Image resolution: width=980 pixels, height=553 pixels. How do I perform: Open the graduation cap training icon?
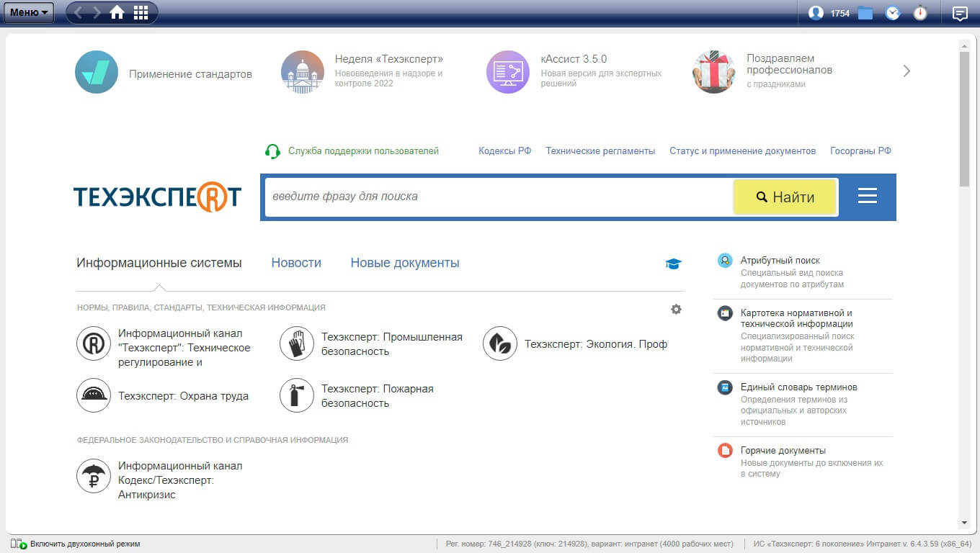pyautogui.click(x=673, y=264)
